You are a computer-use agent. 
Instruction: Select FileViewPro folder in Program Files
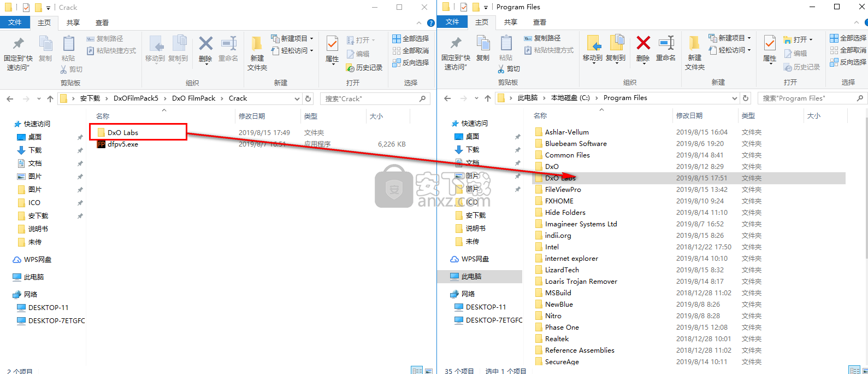(x=563, y=190)
